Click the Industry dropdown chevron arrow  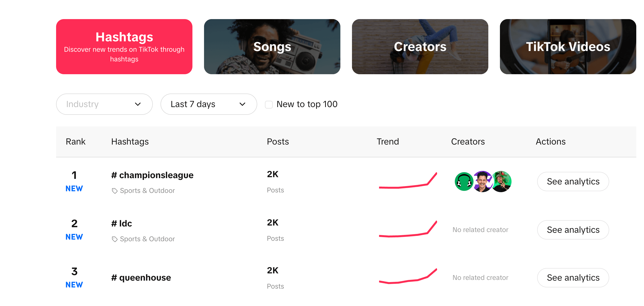click(138, 104)
